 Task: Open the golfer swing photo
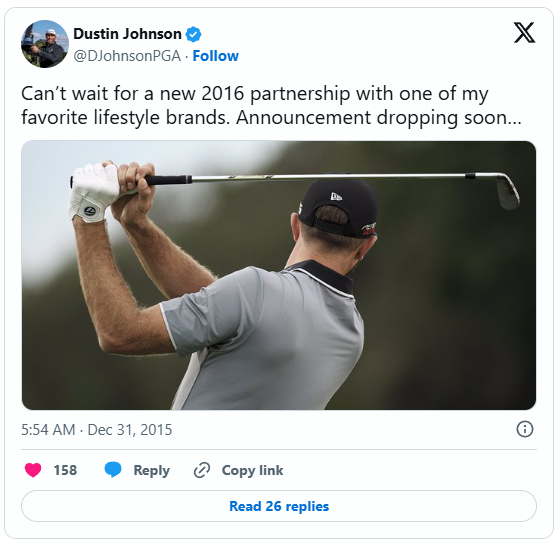(279, 275)
